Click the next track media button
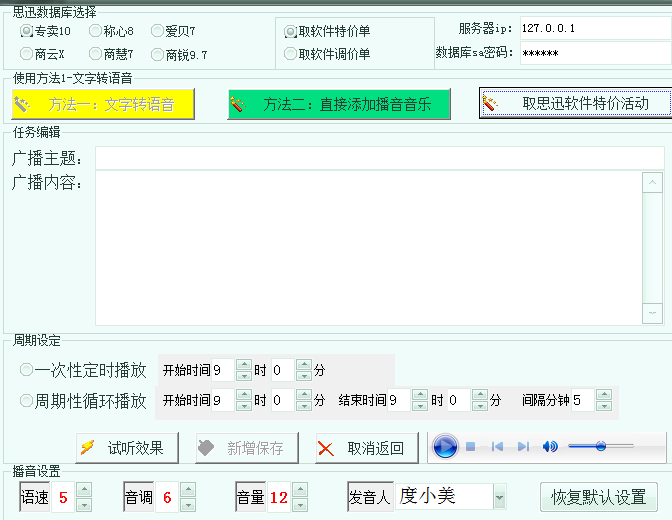Viewport: 672px width, 520px height. click(x=523, y=447)
